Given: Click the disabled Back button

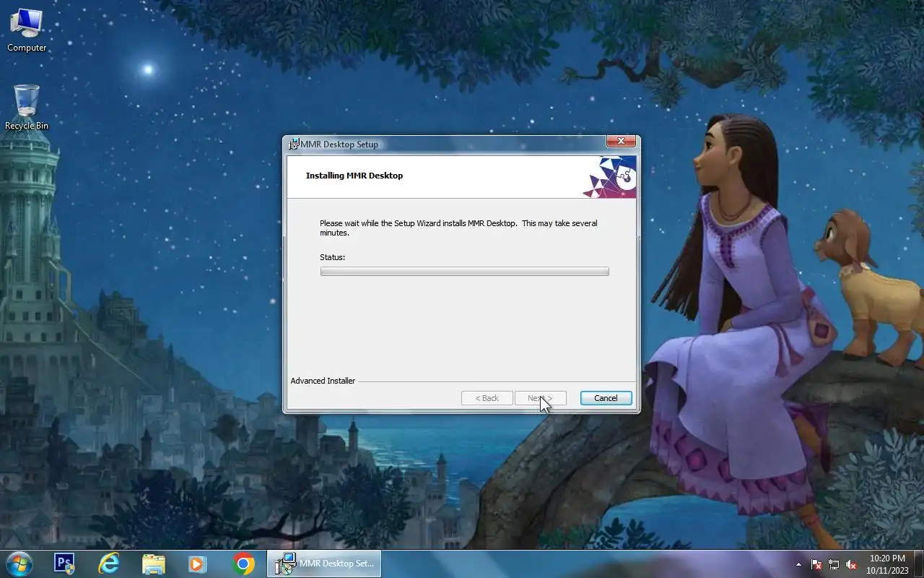Looking at the screenshot, I should click(487, 398).
